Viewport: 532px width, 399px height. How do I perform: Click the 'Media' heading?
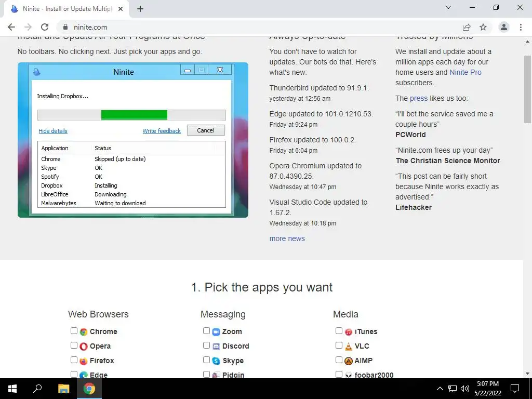tap(345, 314)
